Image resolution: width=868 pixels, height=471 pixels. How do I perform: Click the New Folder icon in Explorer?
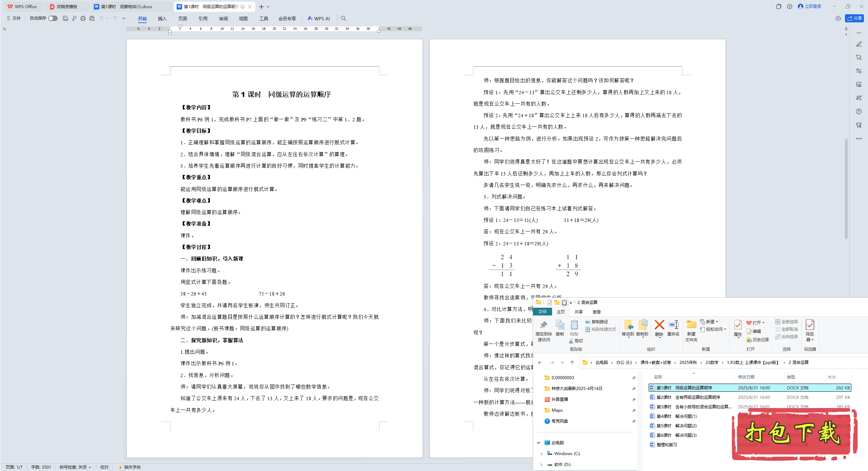pos(691,325)
